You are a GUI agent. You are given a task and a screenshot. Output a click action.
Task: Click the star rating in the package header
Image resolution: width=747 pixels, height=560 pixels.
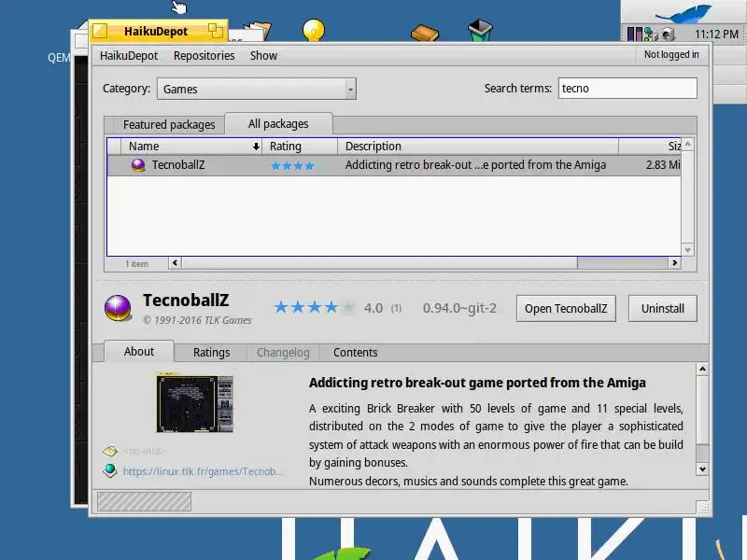[314, 308]
